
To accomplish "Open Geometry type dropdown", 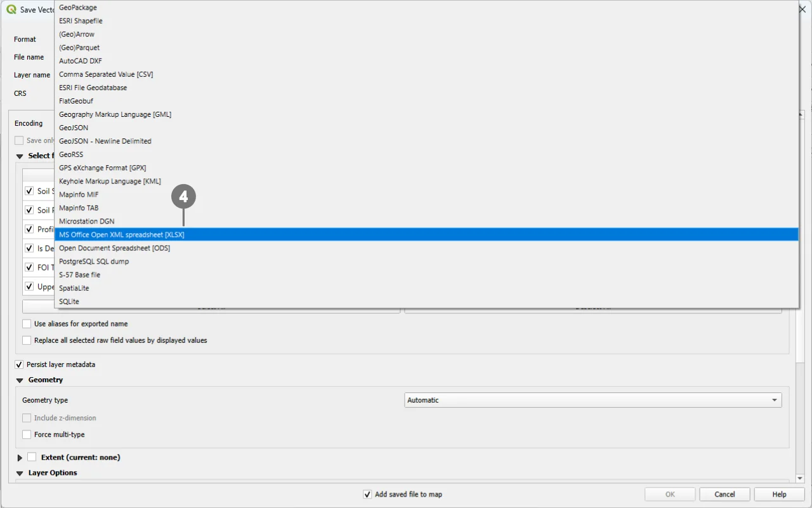I will pos(593,400).
